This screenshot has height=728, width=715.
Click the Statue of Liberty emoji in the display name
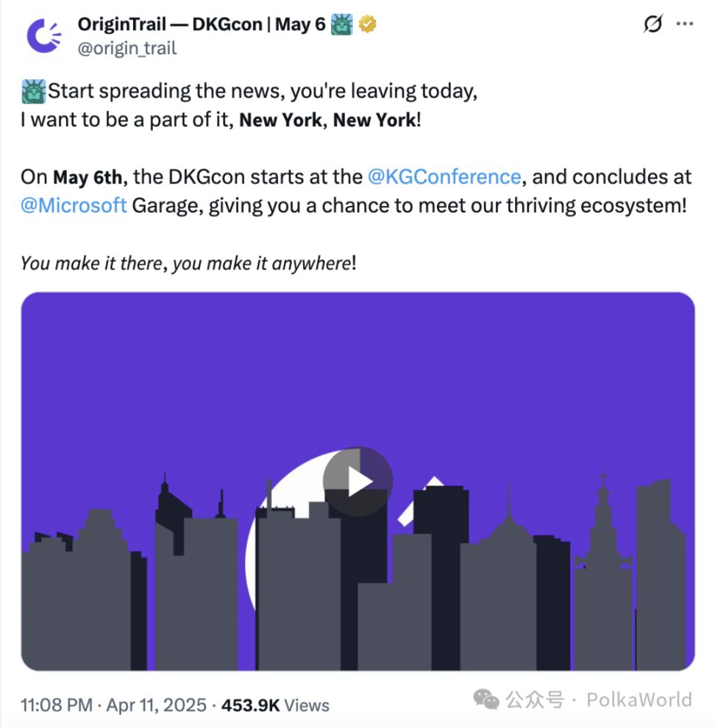click(342, 24)
